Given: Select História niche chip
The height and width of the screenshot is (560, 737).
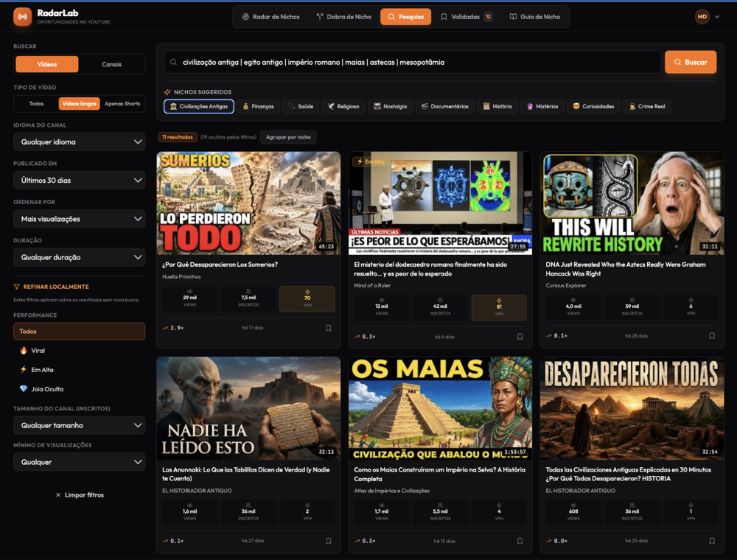Looking at the screenshot, I should [x=497, y=106].
